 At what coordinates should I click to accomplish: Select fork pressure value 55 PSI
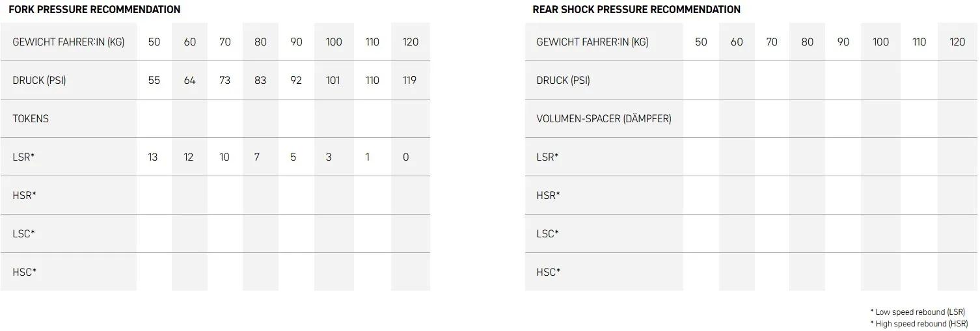pos(154,81)
